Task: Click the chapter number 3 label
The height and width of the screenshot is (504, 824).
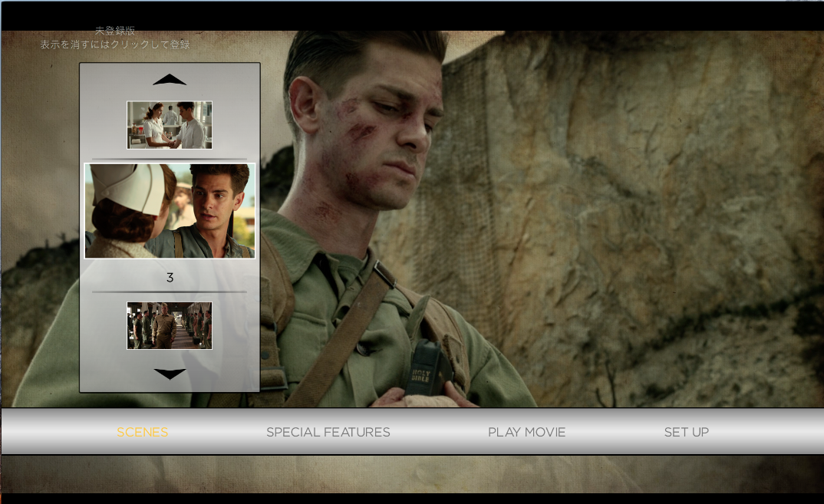Action: pyautogui.click(x=170, y=278)
